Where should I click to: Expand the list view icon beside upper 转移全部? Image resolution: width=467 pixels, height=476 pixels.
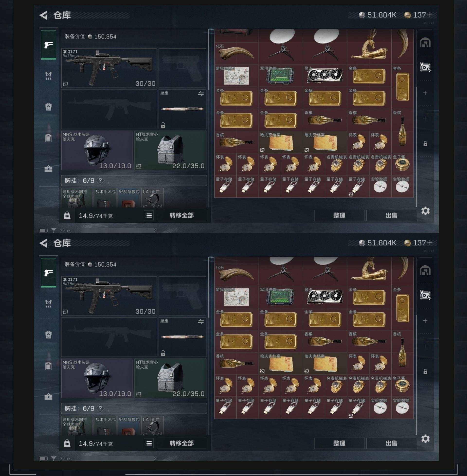pos(149,215)
